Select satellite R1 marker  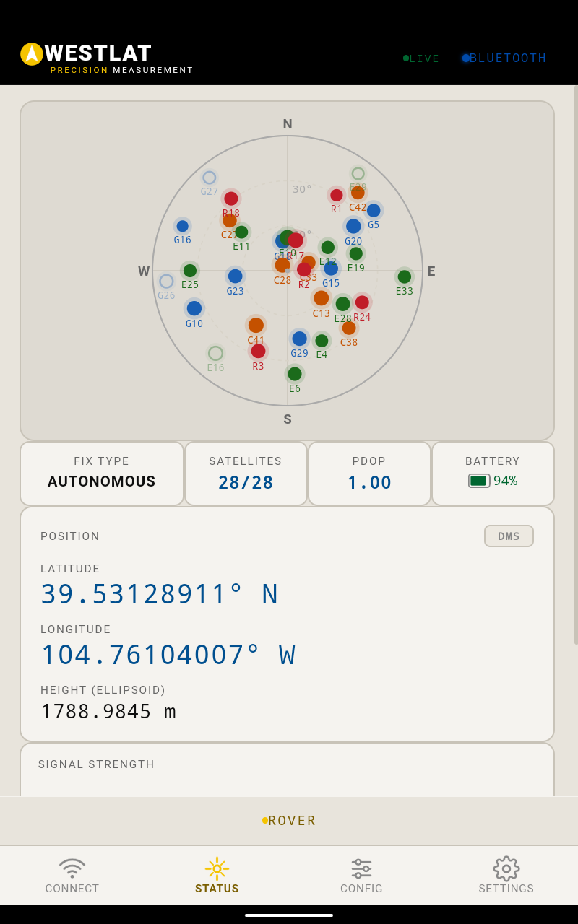pyautogui.click(x=337, y=195)
